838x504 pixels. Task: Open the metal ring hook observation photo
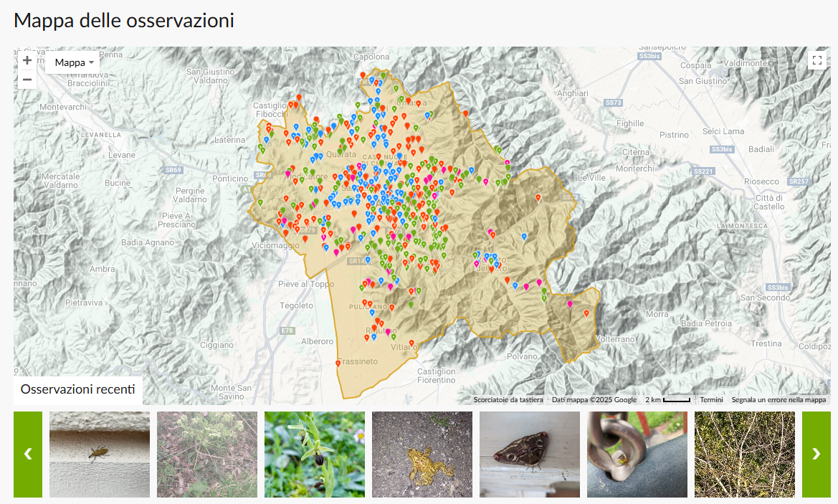point(637,455)
